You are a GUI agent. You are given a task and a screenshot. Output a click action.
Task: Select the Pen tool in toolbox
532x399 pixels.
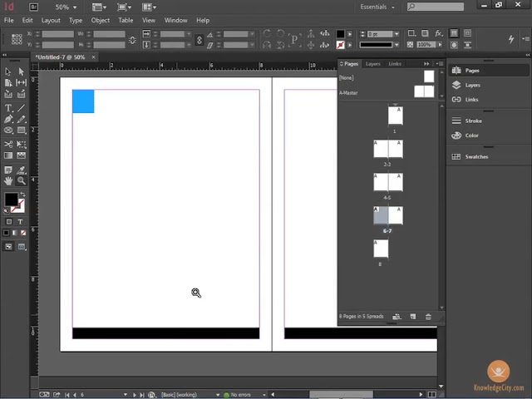(8, 120)
